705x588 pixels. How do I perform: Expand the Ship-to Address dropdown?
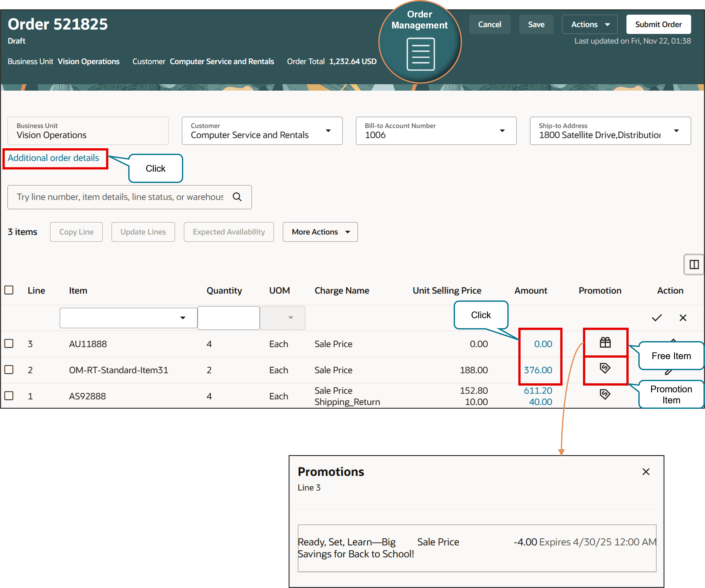click(x=676, y=131)
